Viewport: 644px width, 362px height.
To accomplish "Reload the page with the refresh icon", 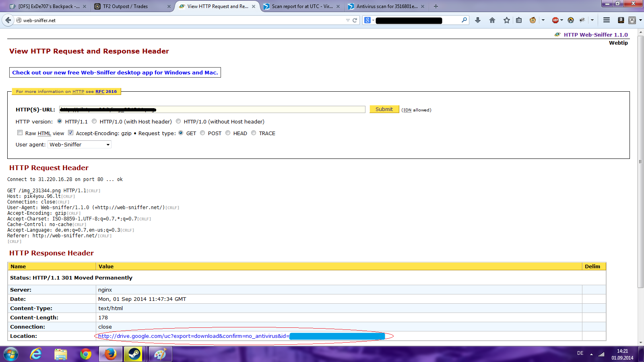I will tap(355, 20).
